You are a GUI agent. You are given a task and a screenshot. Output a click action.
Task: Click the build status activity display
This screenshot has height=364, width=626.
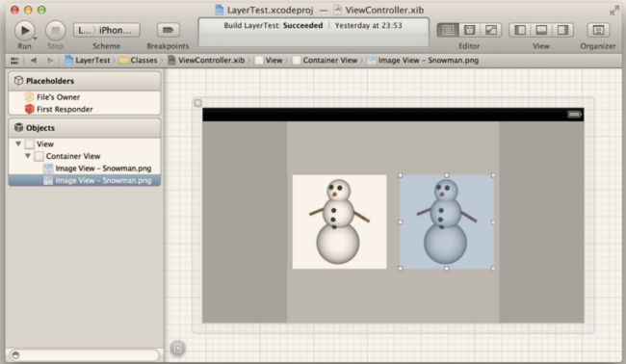point(313,32)
